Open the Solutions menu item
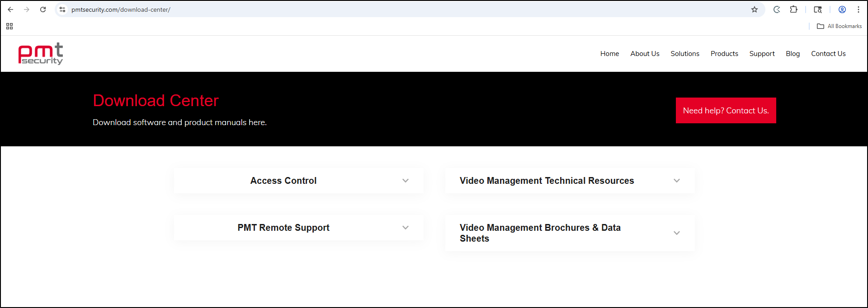 pos(685,54)
